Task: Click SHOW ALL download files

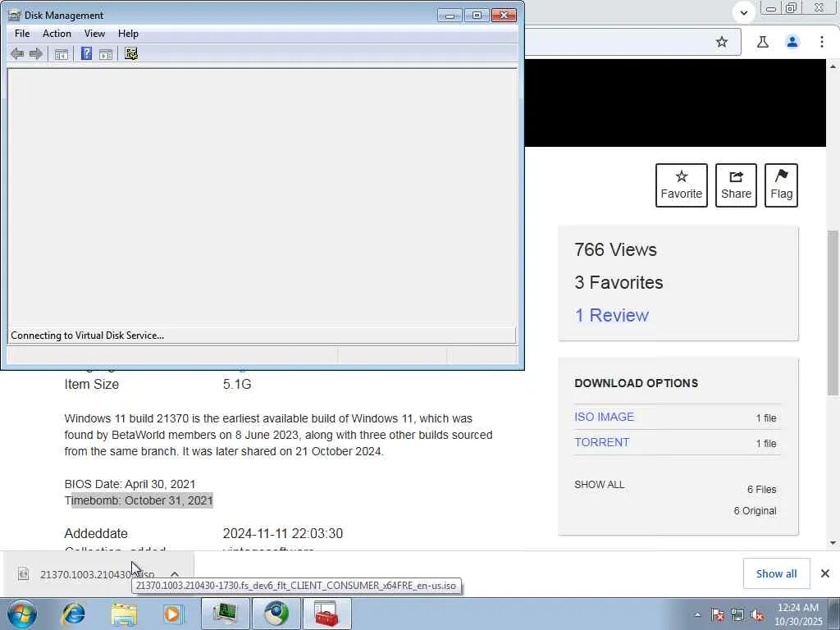Action: click(599, 484)
